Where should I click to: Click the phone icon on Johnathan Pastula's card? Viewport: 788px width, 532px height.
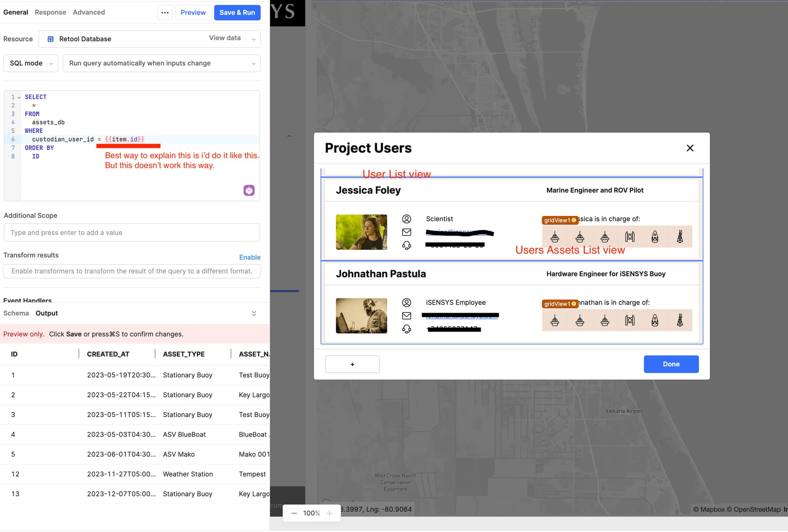pos(407,328)
